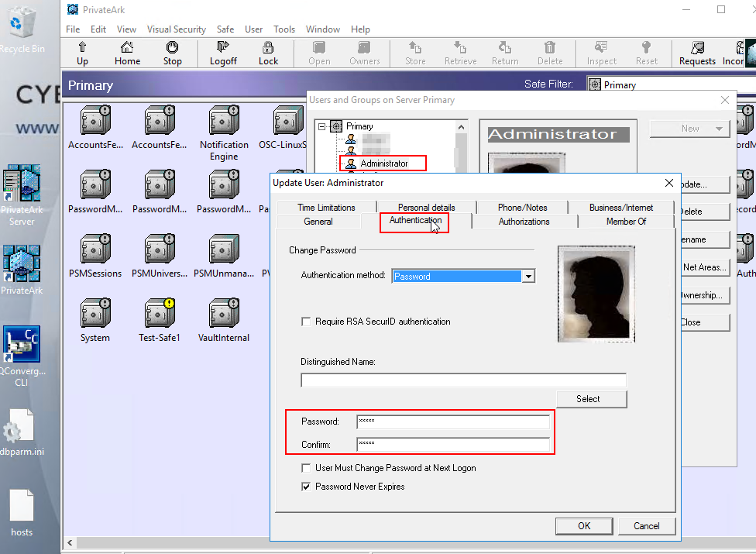Enable Require RSA SecurID authentication checkbox
This screenshot has width=756, height=554.
tap(306, 322)
